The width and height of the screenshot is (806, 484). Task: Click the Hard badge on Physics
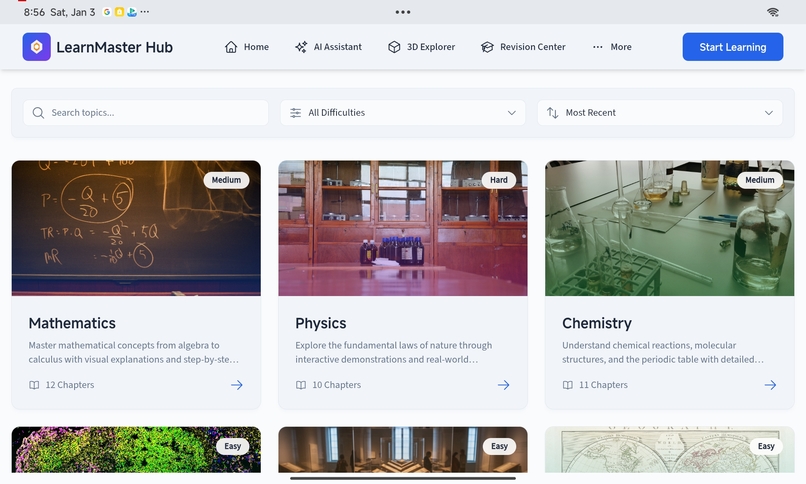coord(499,180)
